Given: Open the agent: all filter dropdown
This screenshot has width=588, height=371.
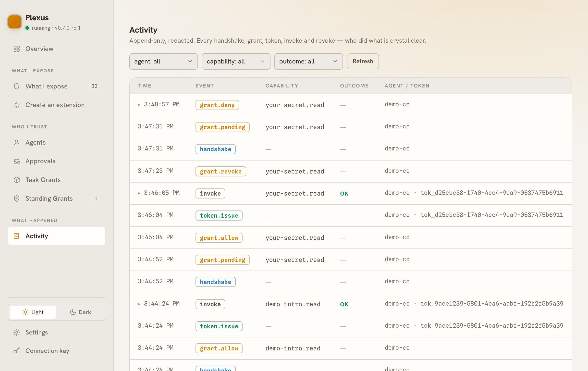Looking at the screenshot, I should pos(164,62).
